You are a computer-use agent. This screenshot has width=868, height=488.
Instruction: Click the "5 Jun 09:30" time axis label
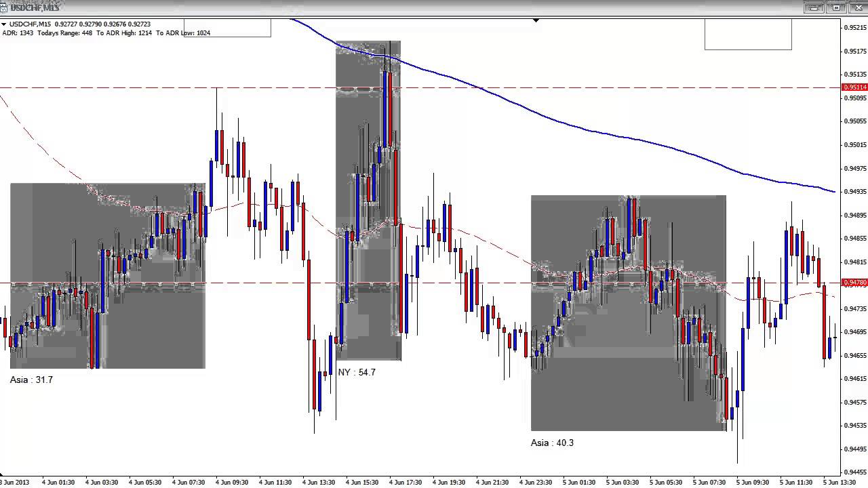[x=753, y=483]
